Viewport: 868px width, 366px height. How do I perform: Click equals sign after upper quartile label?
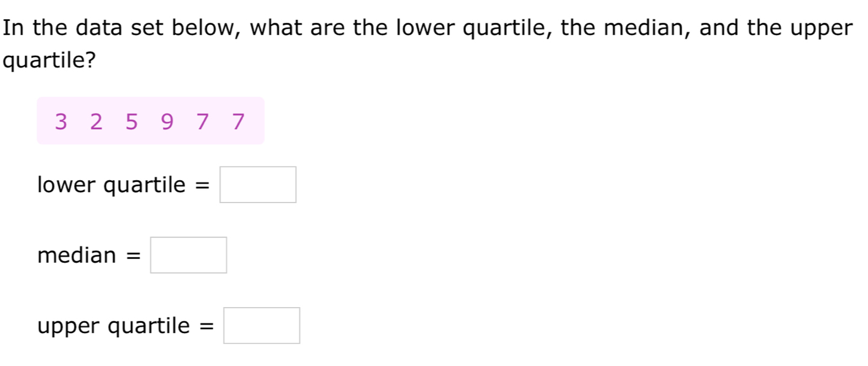(206, 327)
